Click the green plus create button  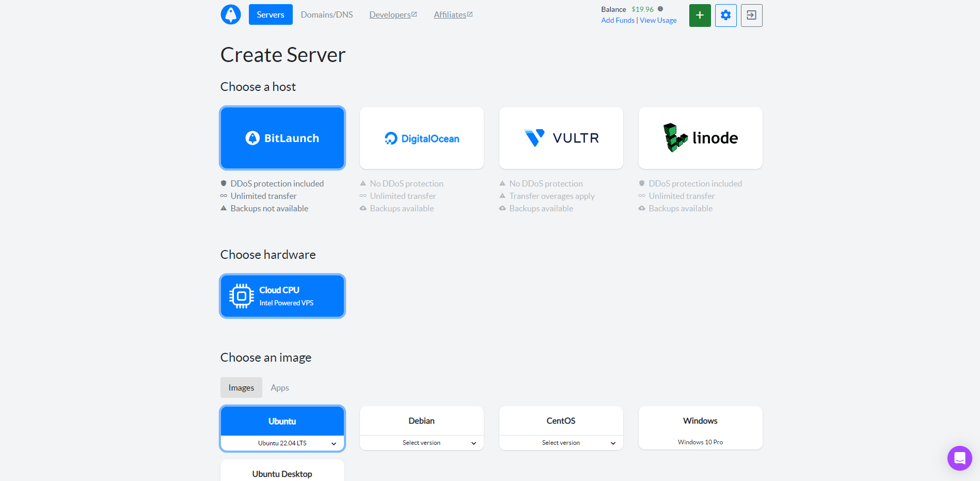coord(700,15)
